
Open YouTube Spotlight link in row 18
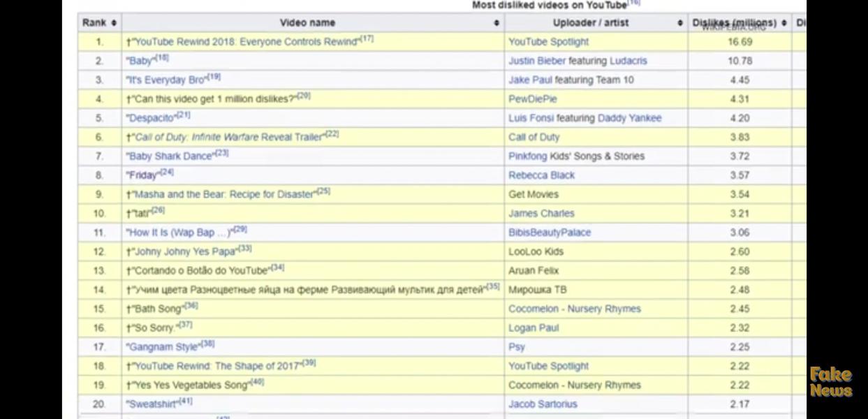coord(548,366)
